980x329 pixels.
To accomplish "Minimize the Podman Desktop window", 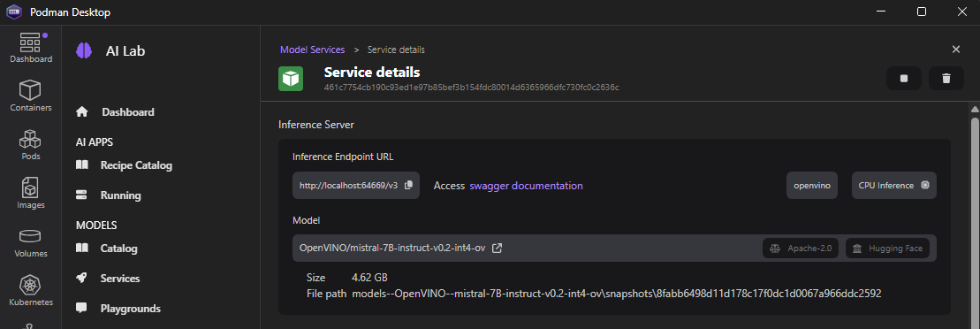I will [x=881, y=11].
